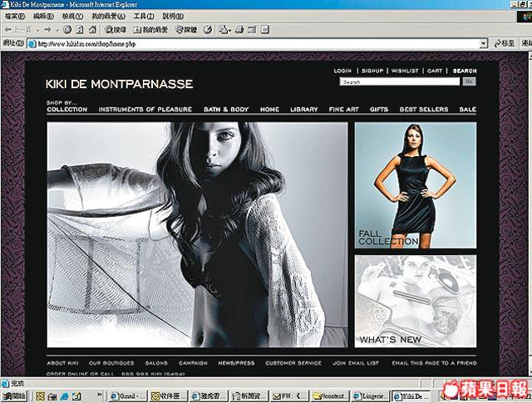Click the Forward arrow button
Image resolution: width=532 pixels, height=403 pixels.
click(47, 30)
